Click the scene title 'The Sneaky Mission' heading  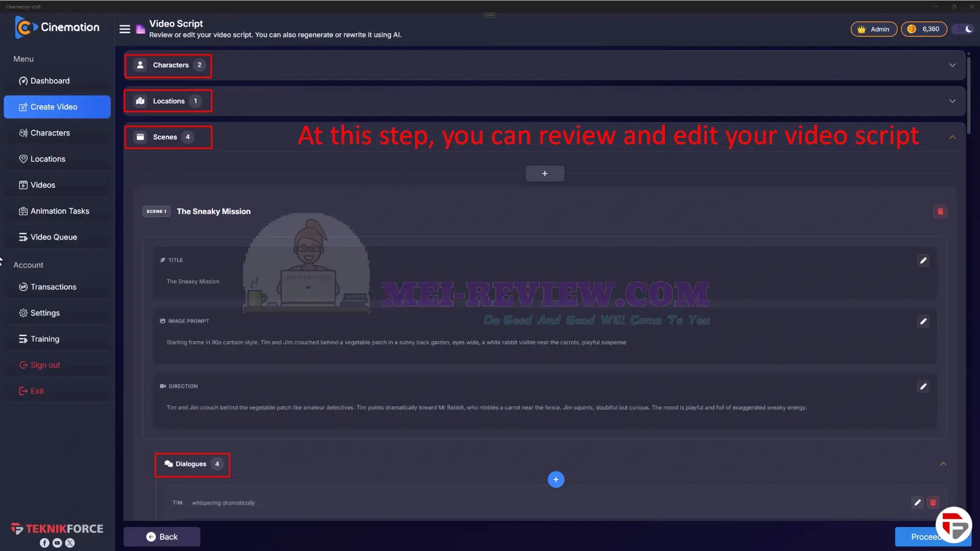pos(213,211)
